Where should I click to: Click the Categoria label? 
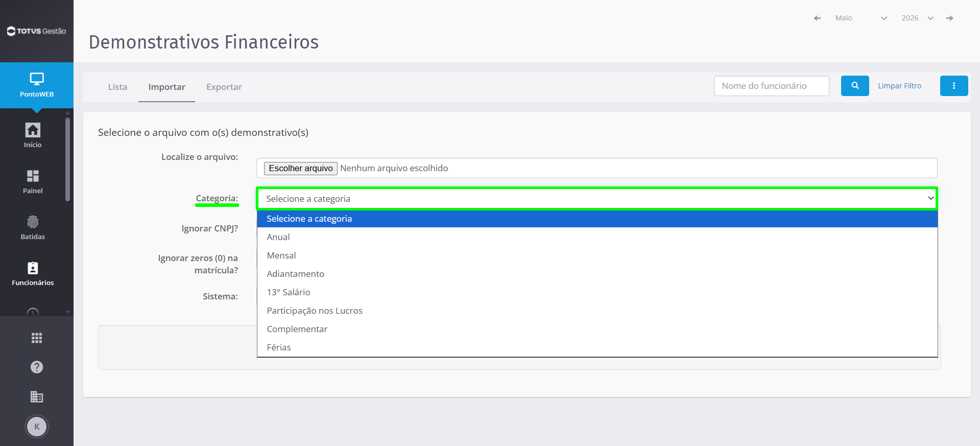point(217,198)
